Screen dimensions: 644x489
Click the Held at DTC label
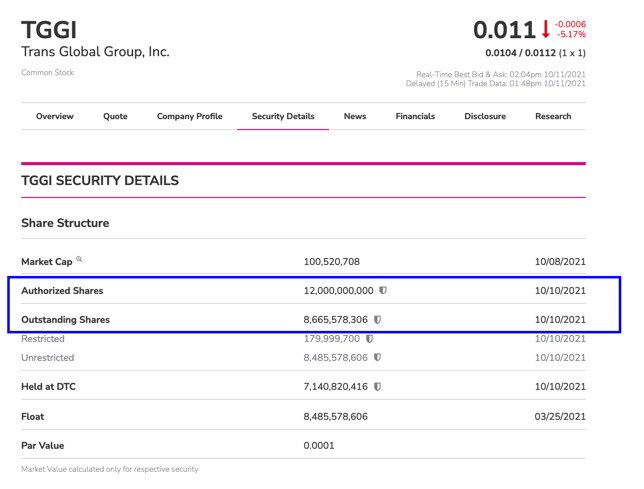[x=48, y=386]
